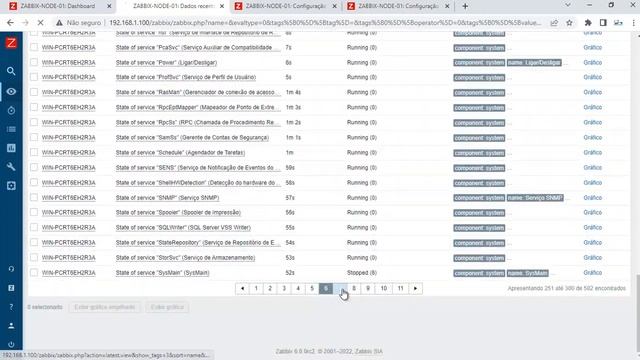Open Gráfico link for "ShellHWDetection" row
The height and width of the screenshot is (360, 640).
(x=593, y=182)
